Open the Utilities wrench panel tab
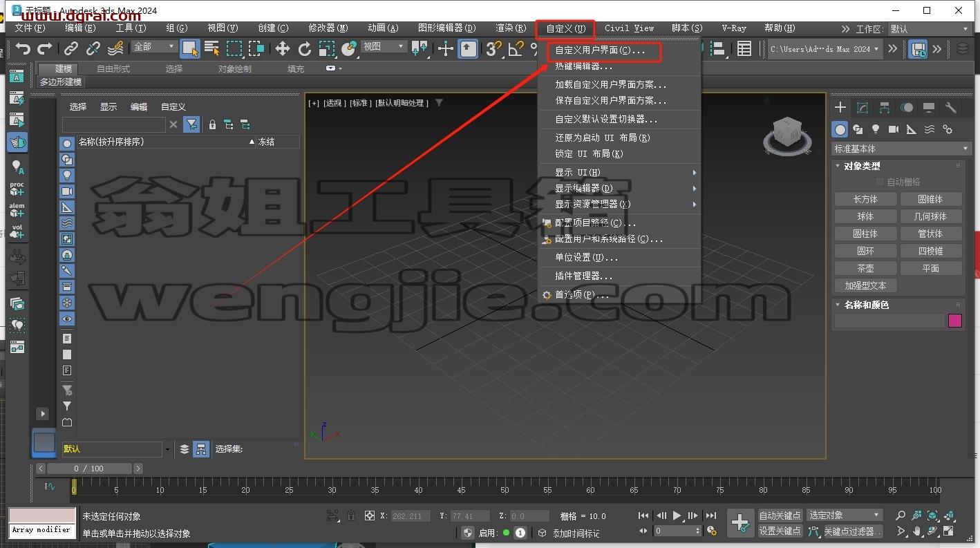 (x=951, y=108)
